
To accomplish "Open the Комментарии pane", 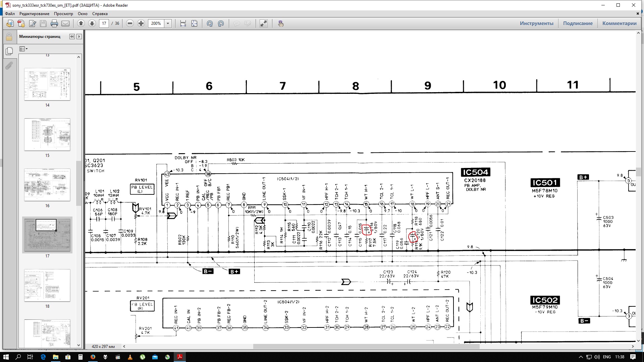I will (619, 23).
